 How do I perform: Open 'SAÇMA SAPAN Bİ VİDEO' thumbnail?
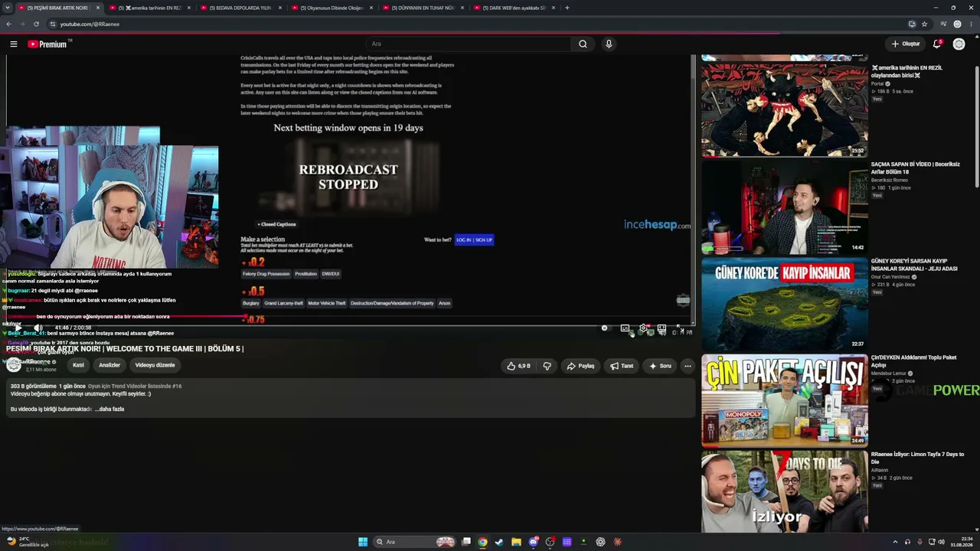785,207
